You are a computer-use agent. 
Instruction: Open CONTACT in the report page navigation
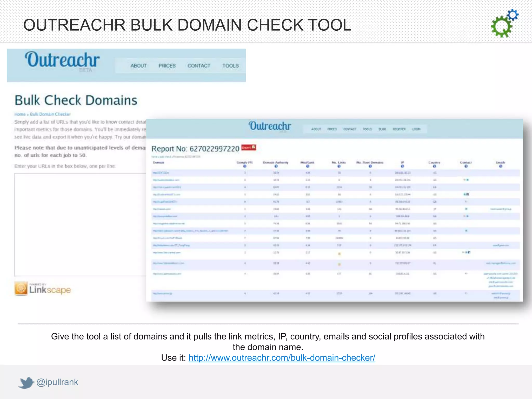[x=350, y=129]
